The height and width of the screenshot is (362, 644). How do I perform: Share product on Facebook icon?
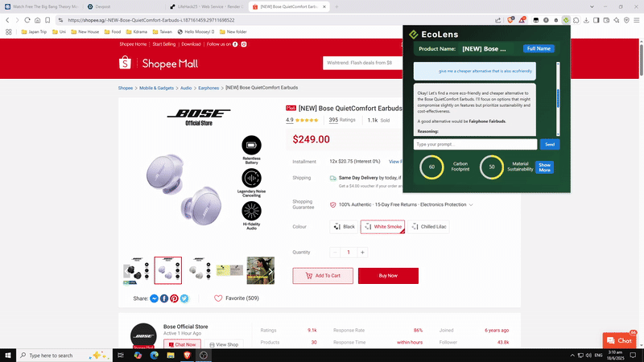164,298
